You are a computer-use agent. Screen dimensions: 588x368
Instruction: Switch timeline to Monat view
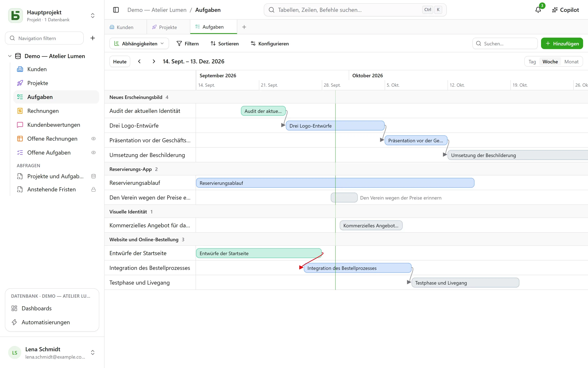tap(571, 62)
